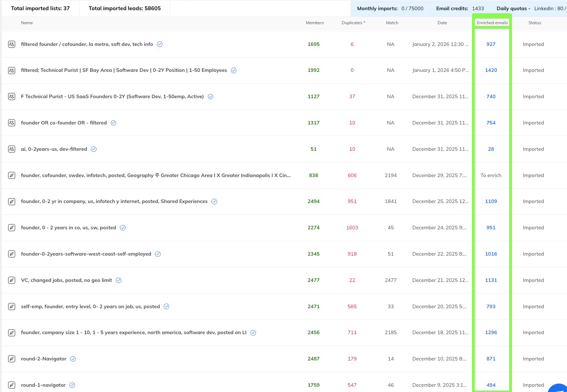The image size is (567, 392).
Task: Click the check badge after 'round-1-navigator'
Action: (72, 385)
